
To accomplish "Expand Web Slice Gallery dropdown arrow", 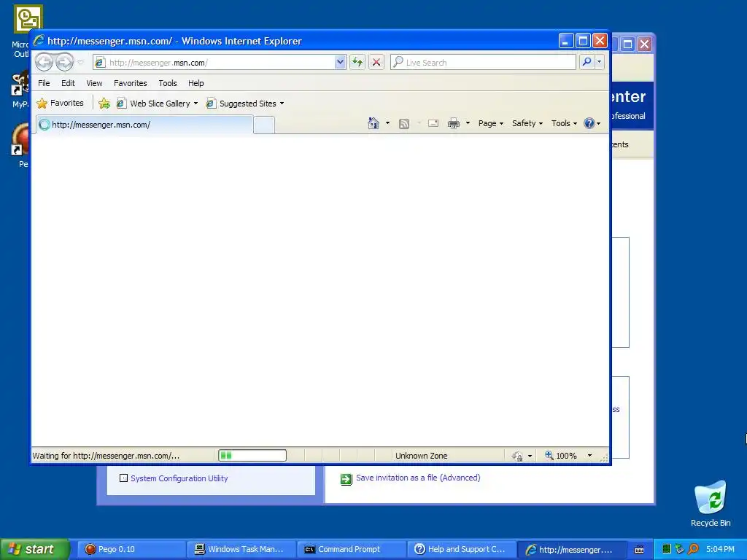I will pyautogui.click(x=196, y=104).
